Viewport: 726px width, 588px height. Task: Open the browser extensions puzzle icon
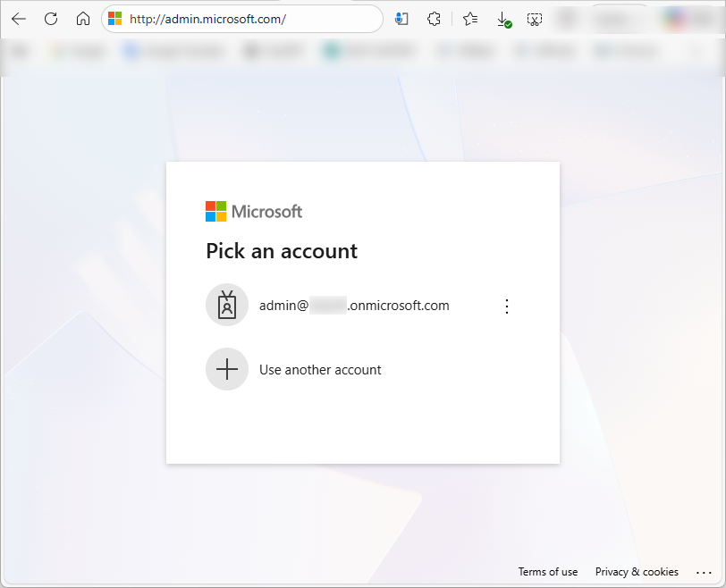tap(434, 19)
